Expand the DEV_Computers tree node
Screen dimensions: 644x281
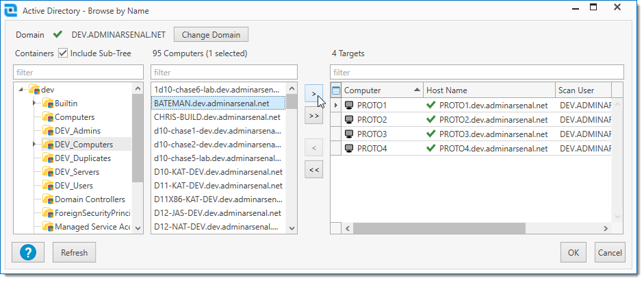[x=34, y=145]
